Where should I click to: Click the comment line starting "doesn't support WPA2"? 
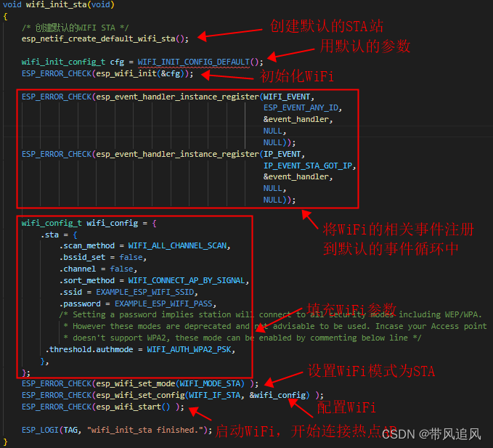(x=242, y=338)
